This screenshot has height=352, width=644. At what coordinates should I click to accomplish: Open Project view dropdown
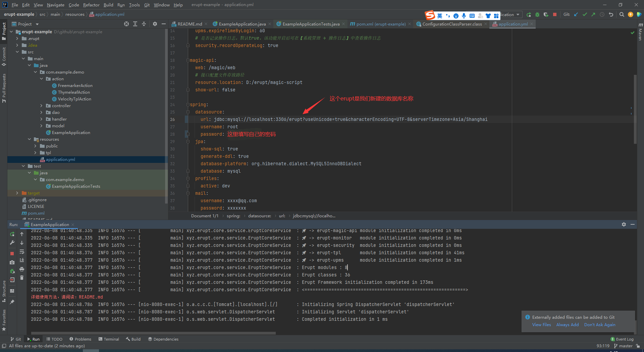(x=37, y=24)
